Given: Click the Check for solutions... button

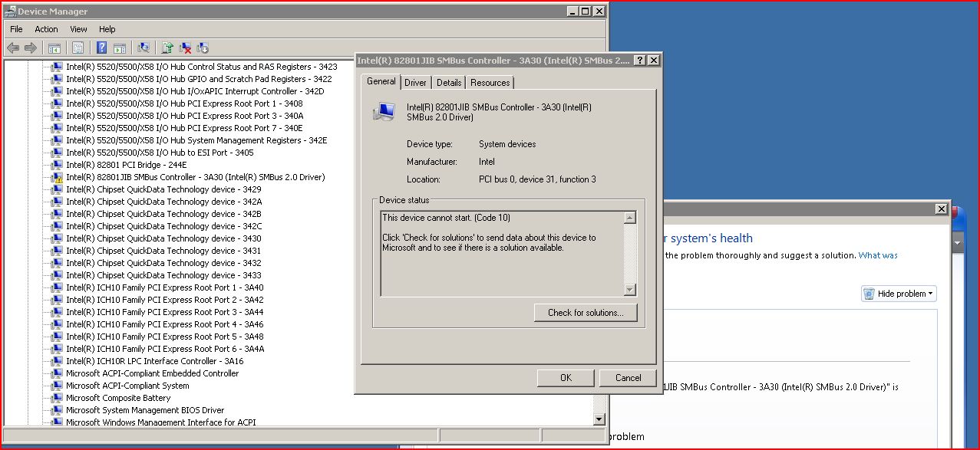Looking at the screenshot, I should [586, 313].
